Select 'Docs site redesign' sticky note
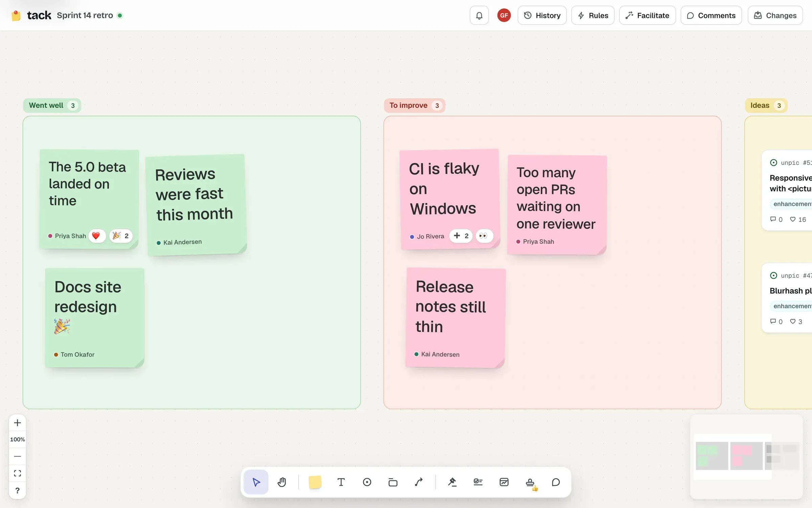The width and height of the screenshot is (812, 508). (95, 318)
